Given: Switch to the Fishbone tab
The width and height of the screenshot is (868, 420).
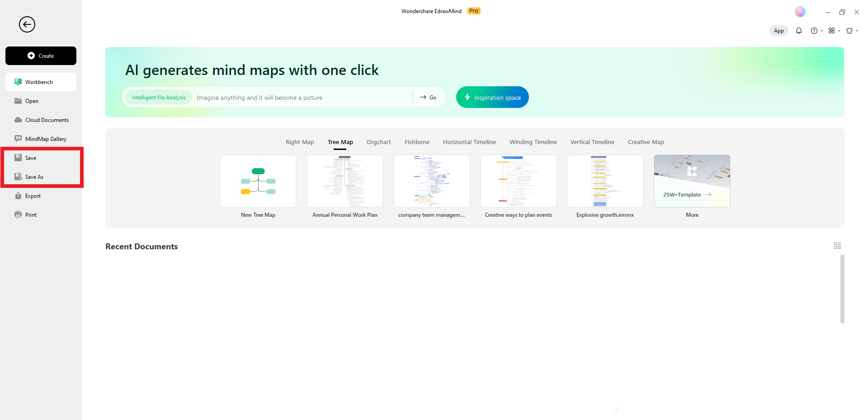Looking at the screenshot, I should click(417, 142).
